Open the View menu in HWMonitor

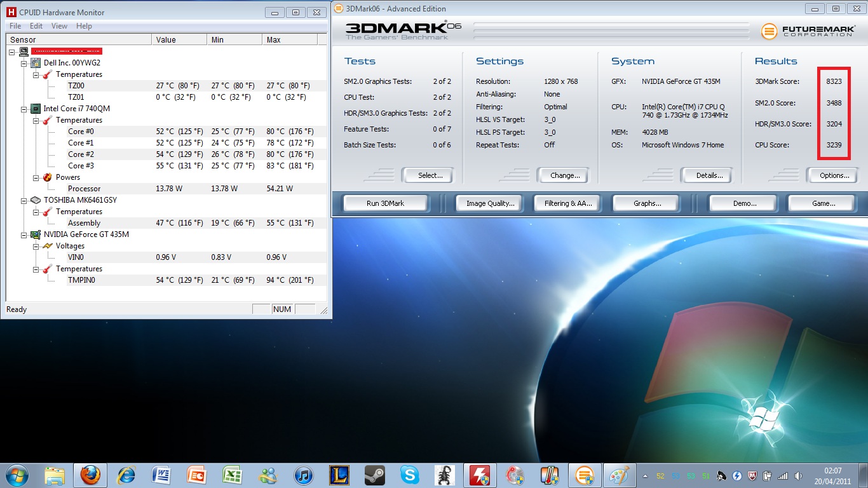click(x=59, y=26)
